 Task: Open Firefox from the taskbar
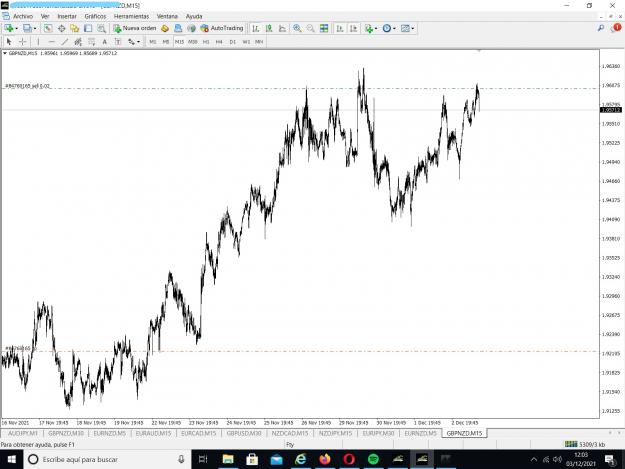pyautogui.click(x=325, y=459)
